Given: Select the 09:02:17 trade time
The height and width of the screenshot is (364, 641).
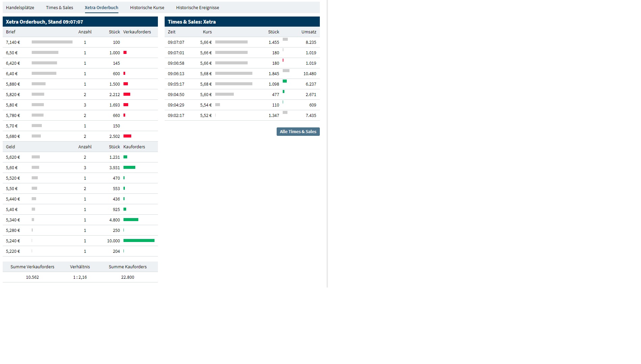Looking at the screenshot, I should pos(176,115).
